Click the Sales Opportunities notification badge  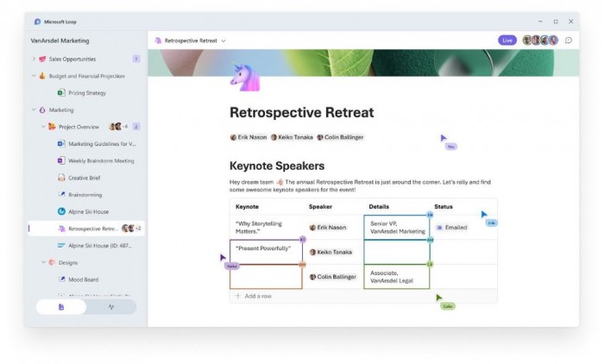pyautogui.click(x=136, y=59)
